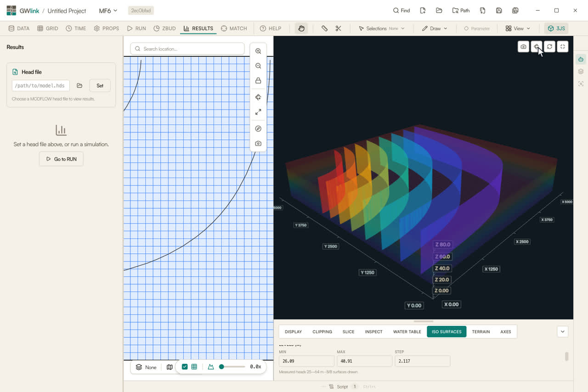Click the 3D view collapse fullscreen icon
The height and width of the screenshot is (392, 588).
coord(563,47)
